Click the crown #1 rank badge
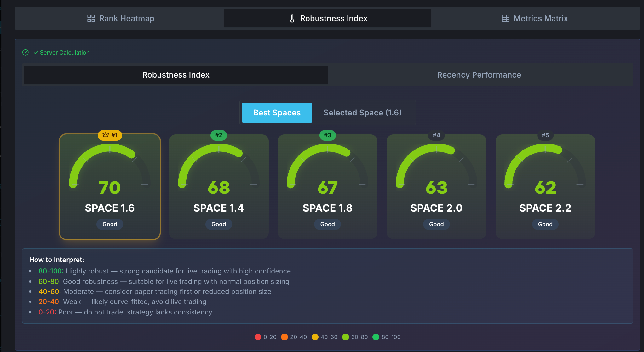 [110, 135]
